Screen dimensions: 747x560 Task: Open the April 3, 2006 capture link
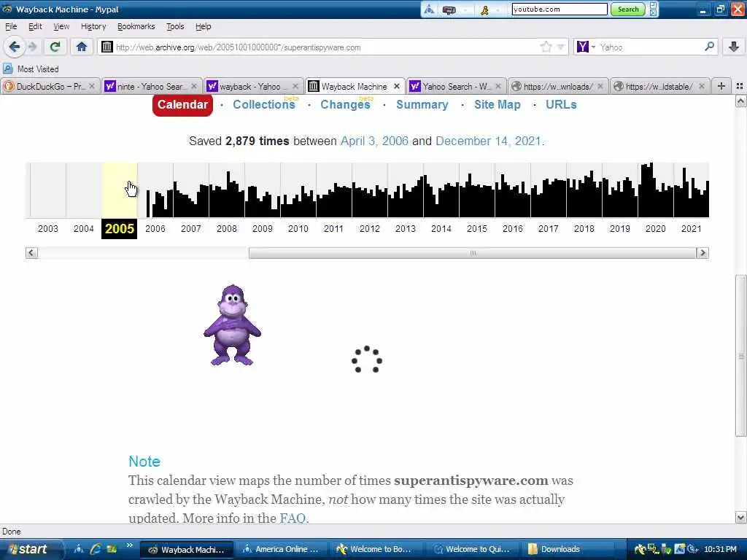(374, 141)
